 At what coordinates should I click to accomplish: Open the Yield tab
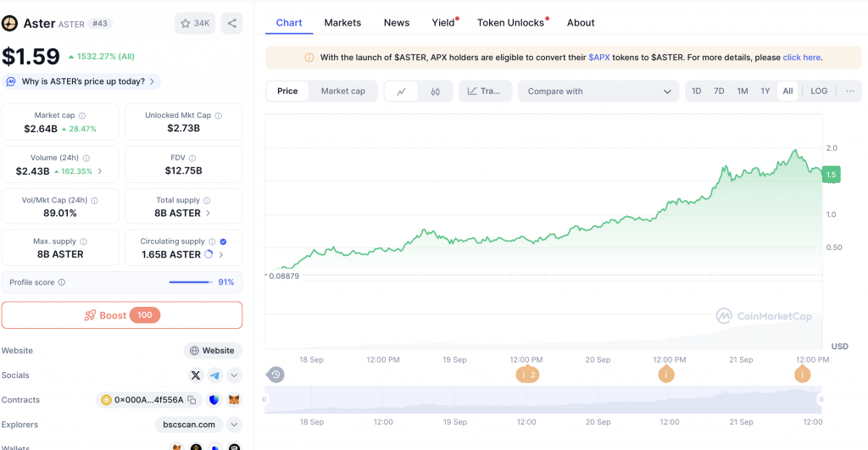(444, 23)
